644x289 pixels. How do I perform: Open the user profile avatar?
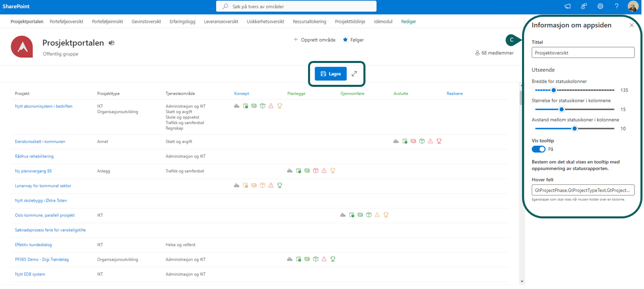633,7
